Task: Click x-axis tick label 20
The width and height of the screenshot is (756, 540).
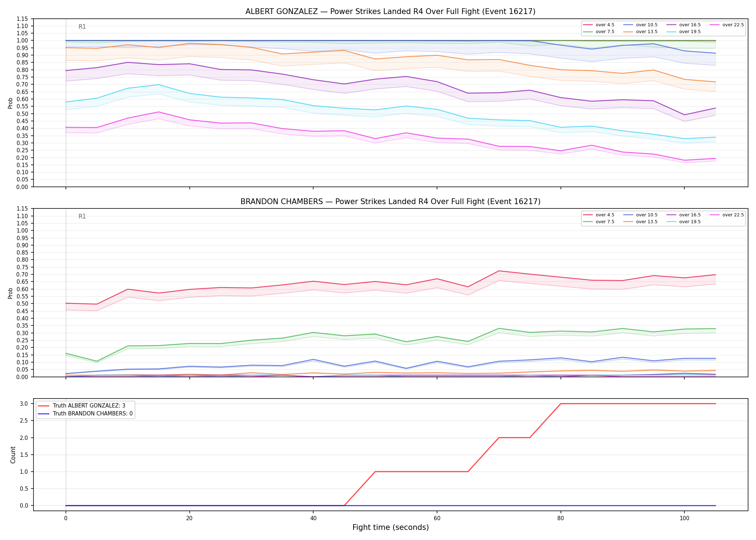Action: point(189,518)
